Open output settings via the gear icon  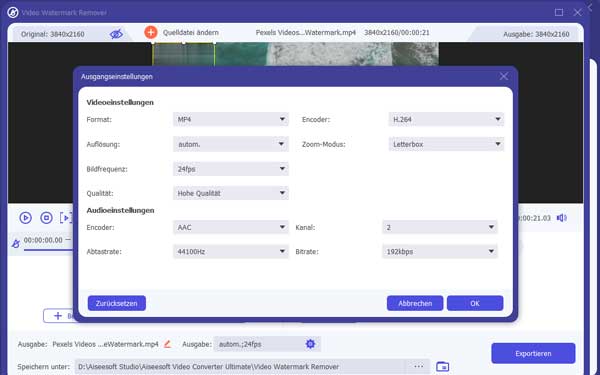pos(310,344)
